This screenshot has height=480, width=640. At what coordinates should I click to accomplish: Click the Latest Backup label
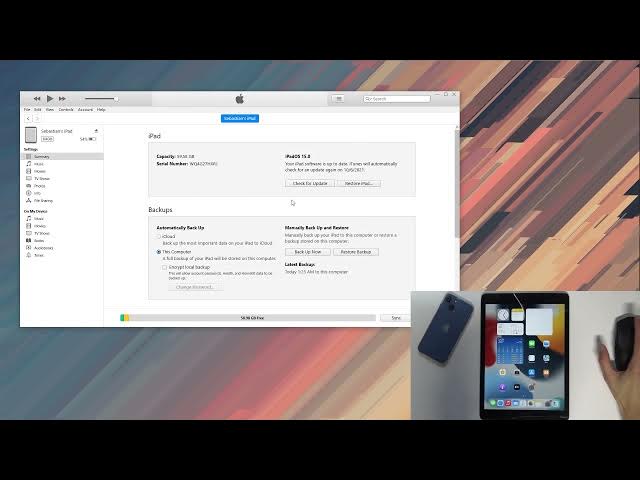[x=300, y=265]
